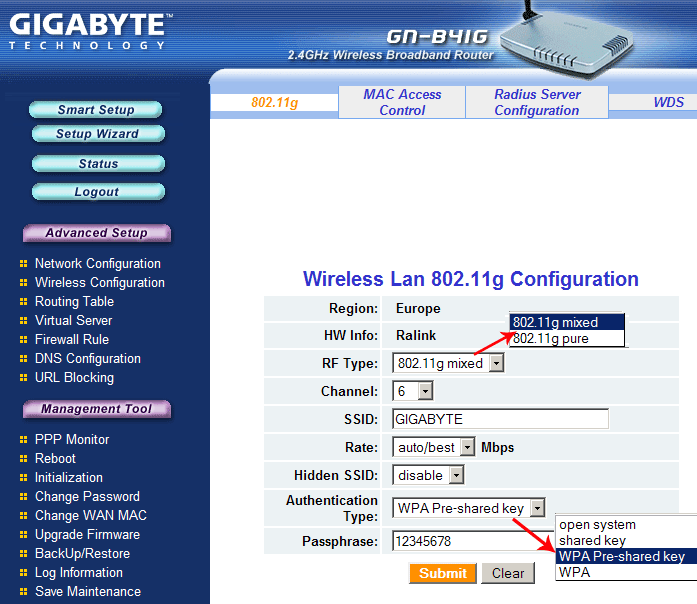Click the bullet icon beside Upgrade Firmware
This screenshot has width=697, height=604.
point(24,535)
